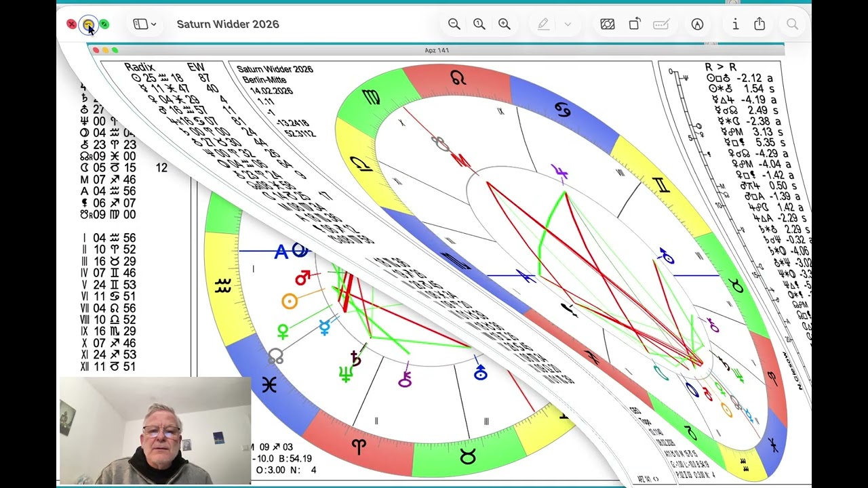Click the presenter webcam thumbnail
The width and height of the screenshot is (868, 488).
[155, 430]
